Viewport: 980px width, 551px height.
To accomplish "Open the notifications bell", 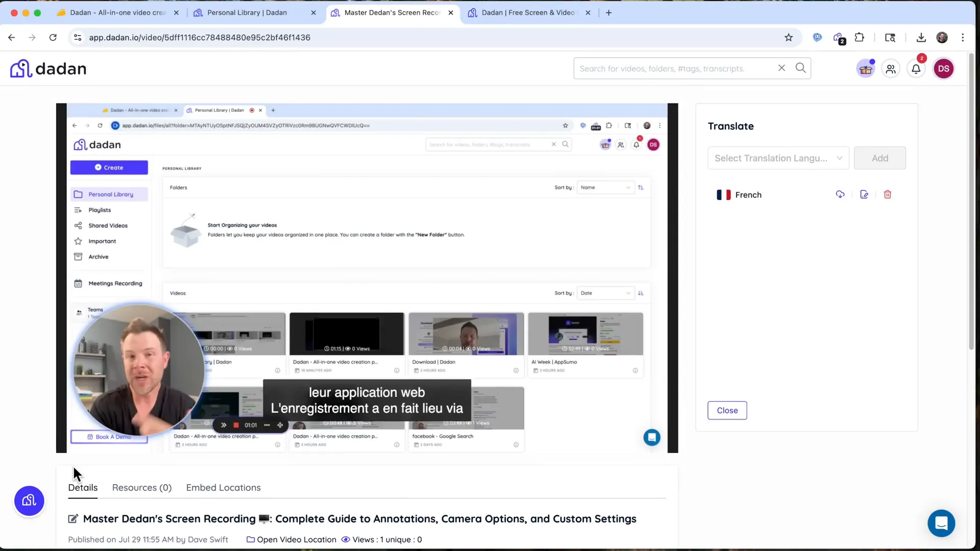I will [916, 69].
